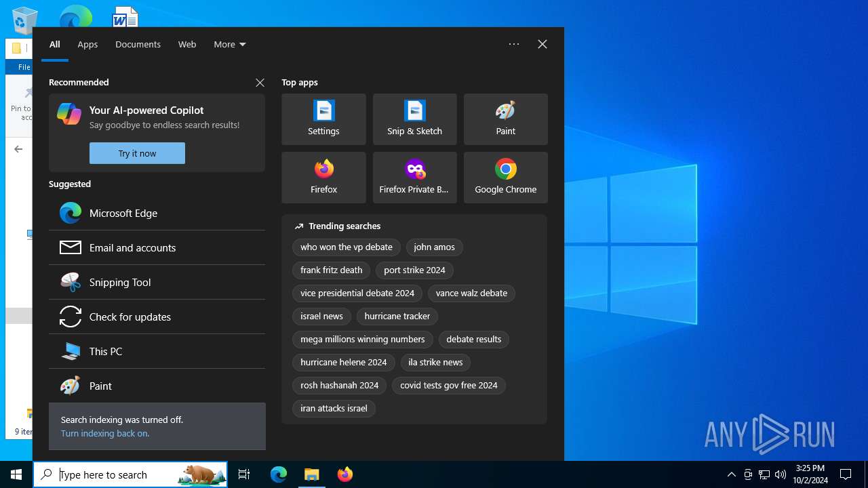Open Paint in Suggested list
This screenshot has width=868, height=488.
pos(157,386)
